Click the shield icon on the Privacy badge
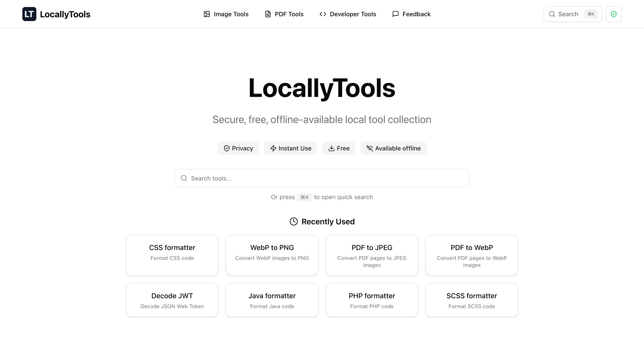The image size is (644, 350). [226, 148]
